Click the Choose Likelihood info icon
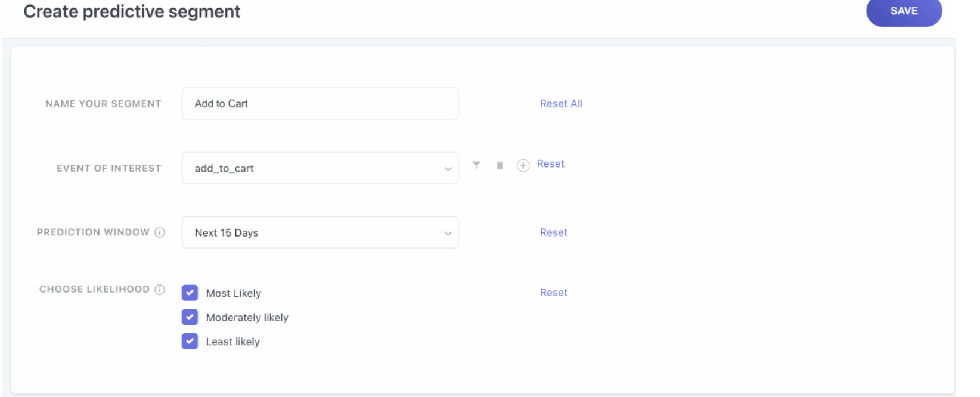The image size is (980, 397). pos(160,290)
